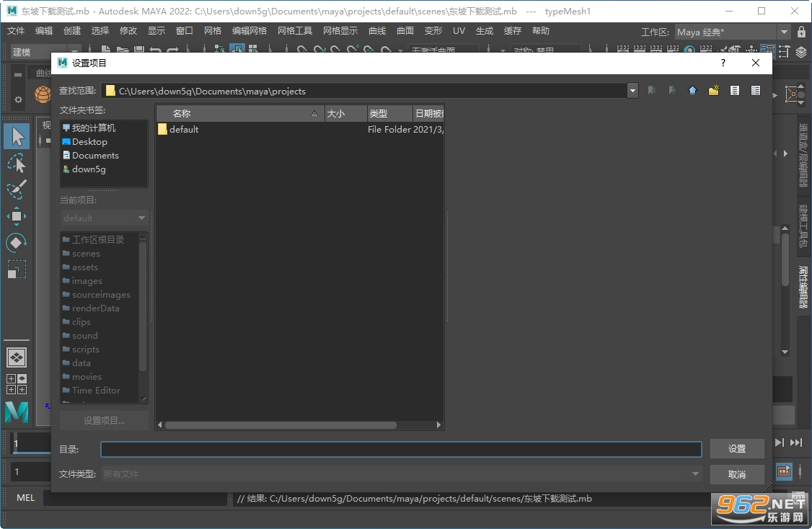
Task: Activate the Paint Selection brush tool
Action: click(17, 190)
